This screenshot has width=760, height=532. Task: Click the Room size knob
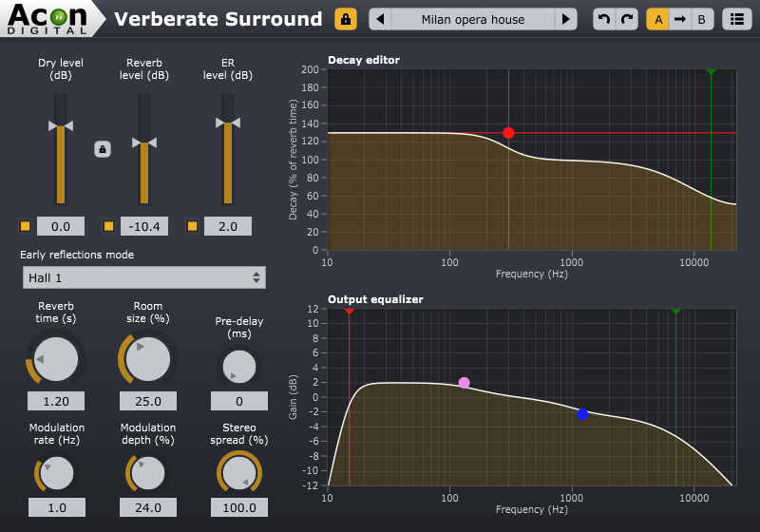tap(148, 359)
